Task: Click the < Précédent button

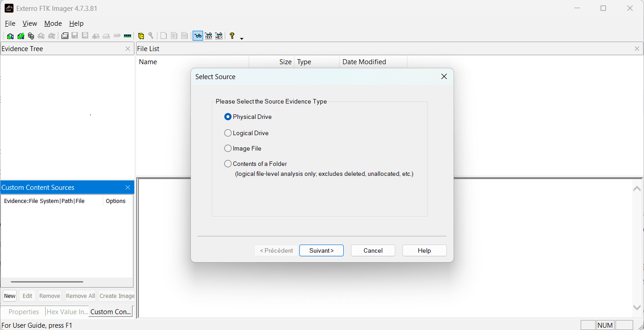Action: coord(276,250)
